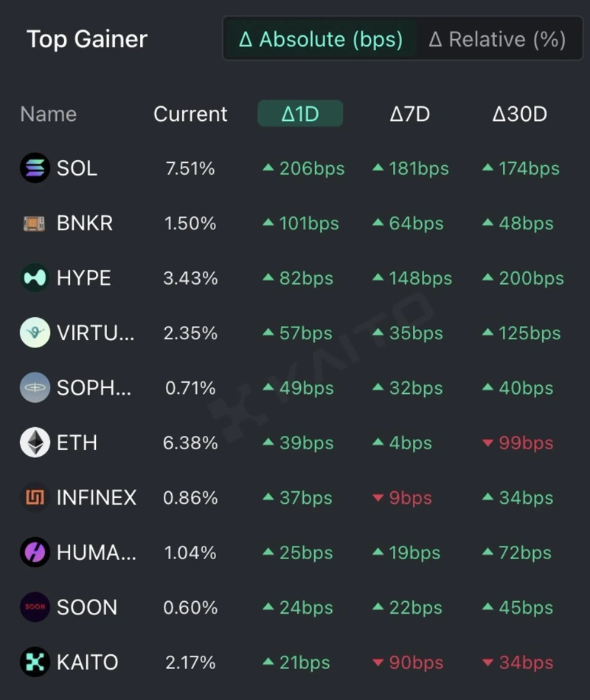Click the ETH token icon

pyautogui.click(x=35, y=443)
